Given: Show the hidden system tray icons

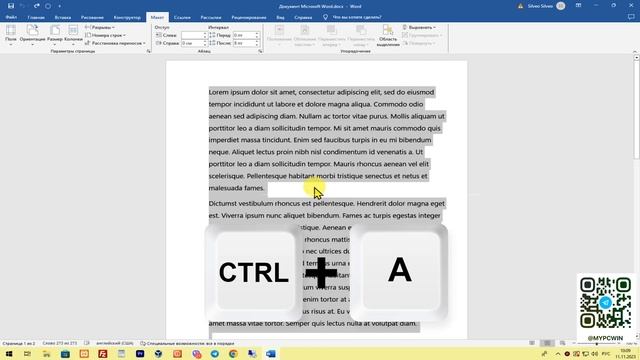Looking at the screenshot, I should coord(558,354).
